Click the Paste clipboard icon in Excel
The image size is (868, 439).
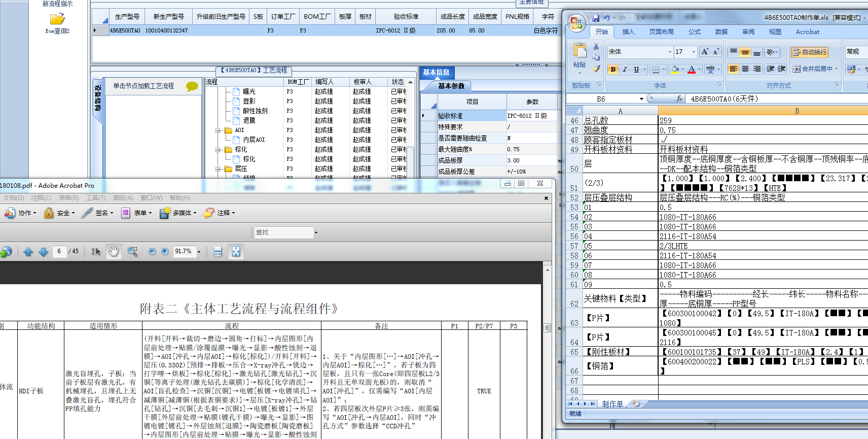point(579,50)
